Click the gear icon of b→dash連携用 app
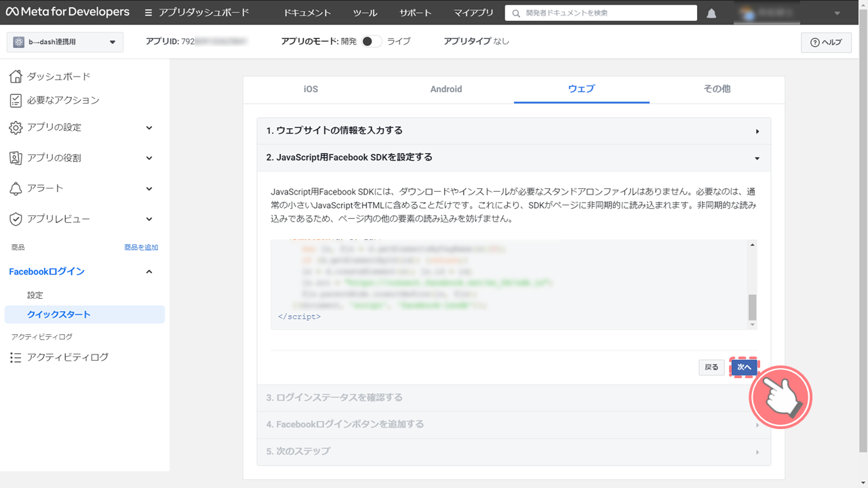This screenshot has height=488, width=868. pos(18,42)
